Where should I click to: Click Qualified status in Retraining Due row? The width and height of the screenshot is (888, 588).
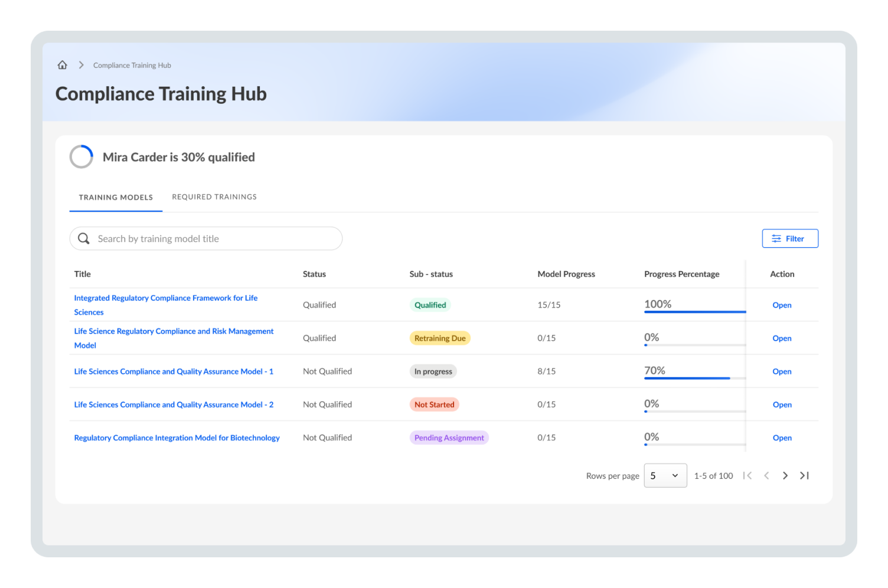pyautogui.click(x=319, y=338)
